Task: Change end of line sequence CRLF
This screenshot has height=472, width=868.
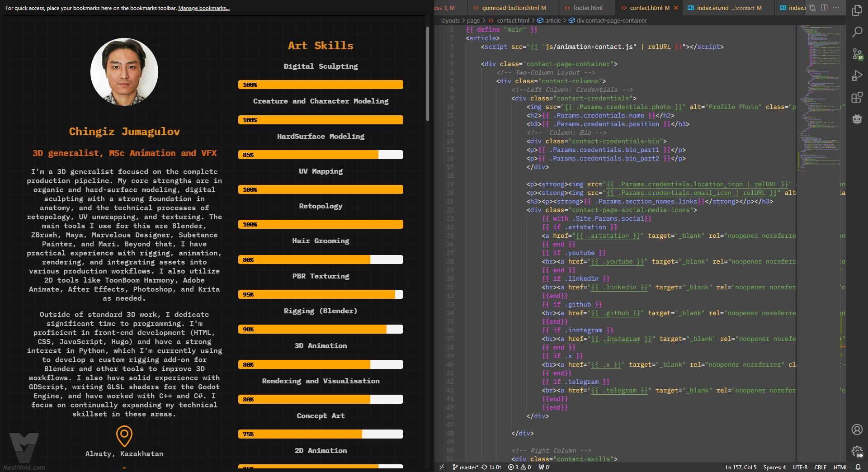Action: 821,467
